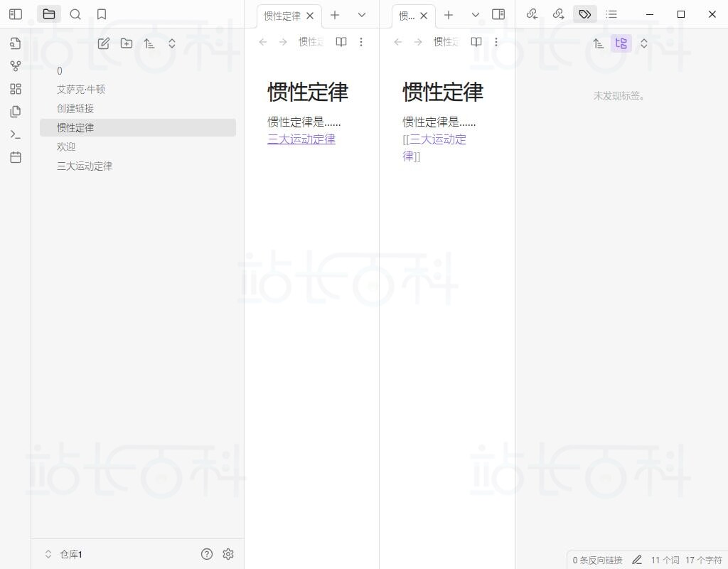Open the 艾萨克·牛顿 note in file list

pos(81,90)
